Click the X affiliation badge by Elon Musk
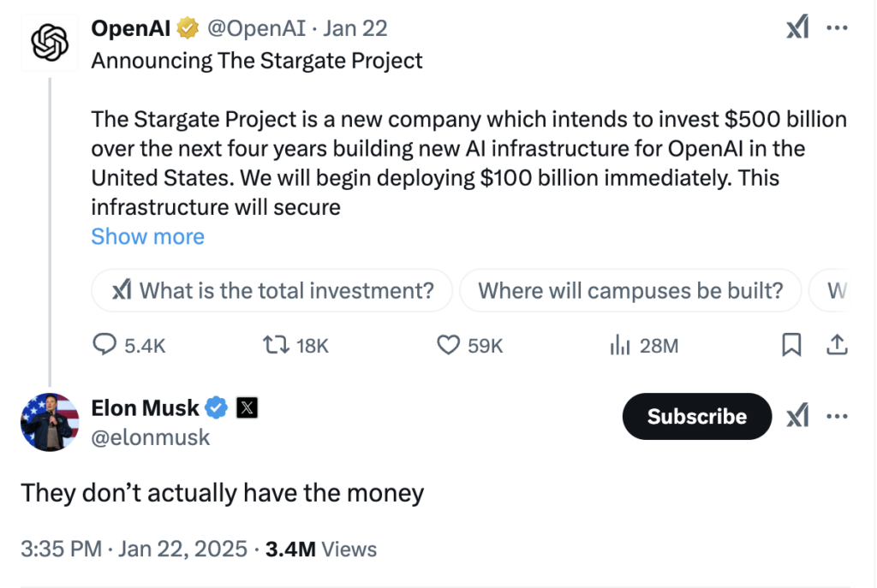 [x=247, y=408]
